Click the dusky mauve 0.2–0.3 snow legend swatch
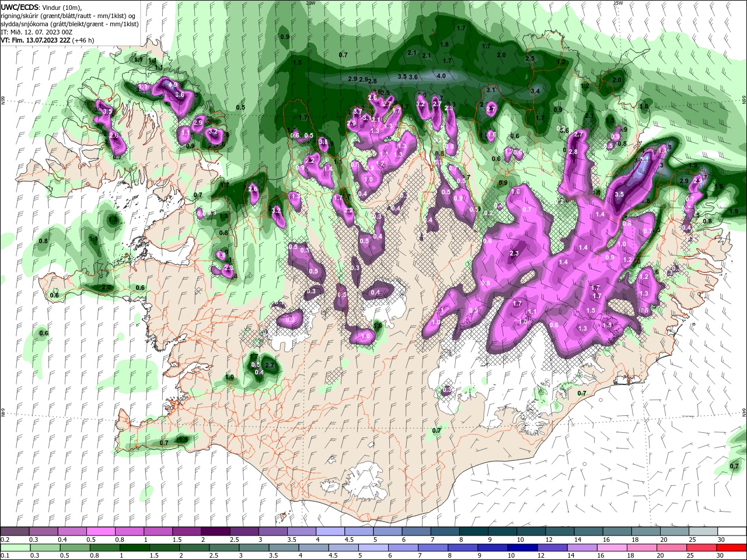Image resolution: width=747 pixels, height=560 pixels. [x=15, y=531]
